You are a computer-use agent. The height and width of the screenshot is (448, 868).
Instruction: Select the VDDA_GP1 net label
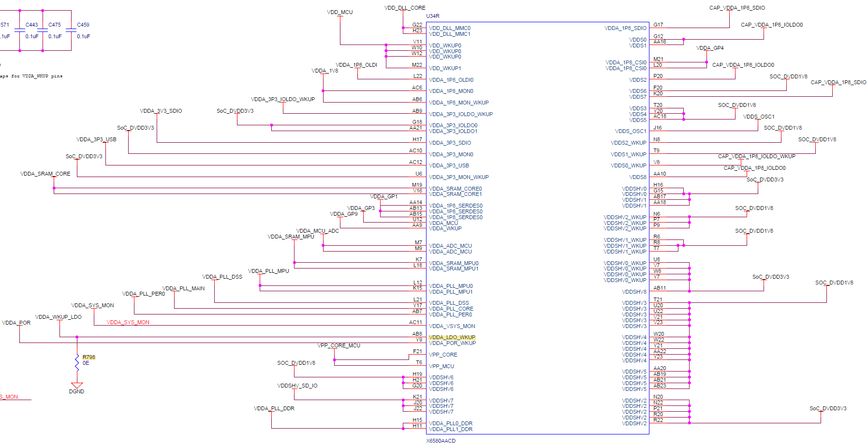coord(384,196)
